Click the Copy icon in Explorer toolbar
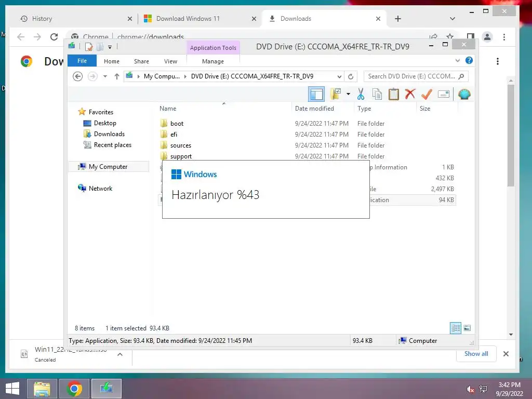 [x=377, y=94]
